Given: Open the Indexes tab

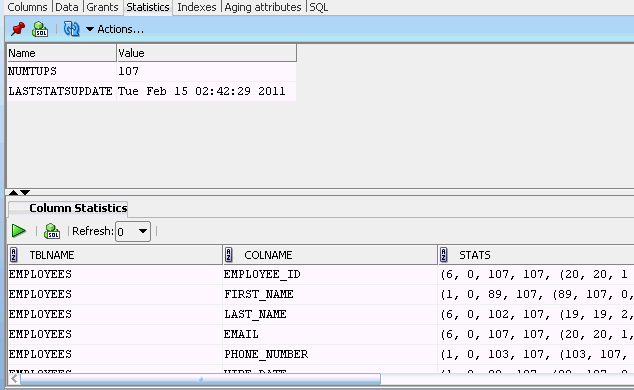Looking at the screenshot, I should (x=197, y=7).
